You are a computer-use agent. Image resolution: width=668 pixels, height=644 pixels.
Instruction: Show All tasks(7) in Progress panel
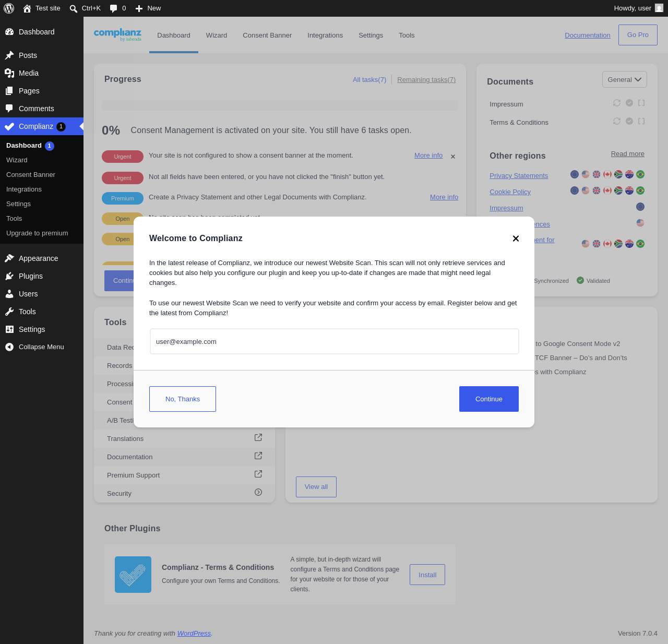pyautogui.click(x=369, y=80)
